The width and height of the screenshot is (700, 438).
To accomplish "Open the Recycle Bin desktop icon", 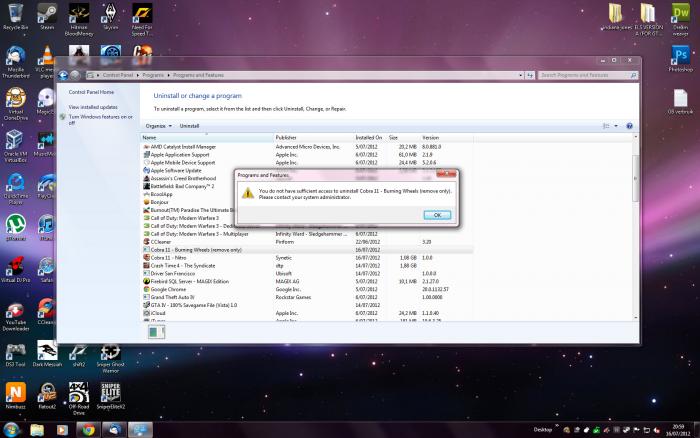I will (15, 17).
